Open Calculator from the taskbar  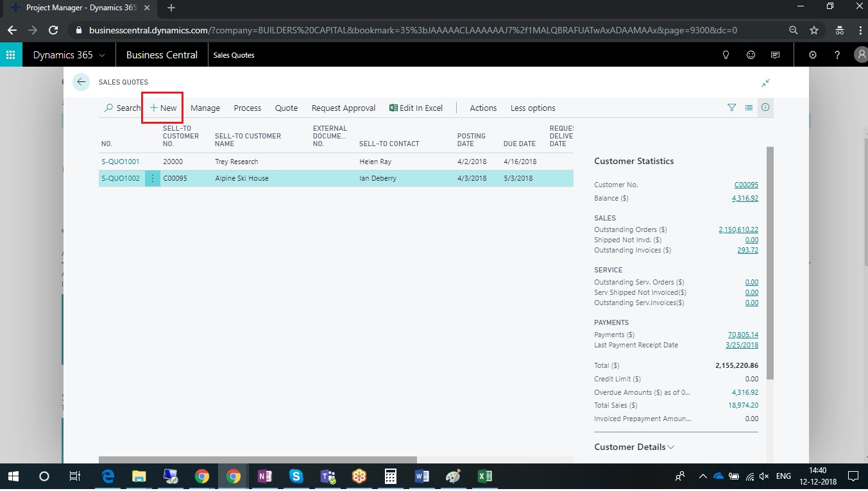(x=390, y=476)
